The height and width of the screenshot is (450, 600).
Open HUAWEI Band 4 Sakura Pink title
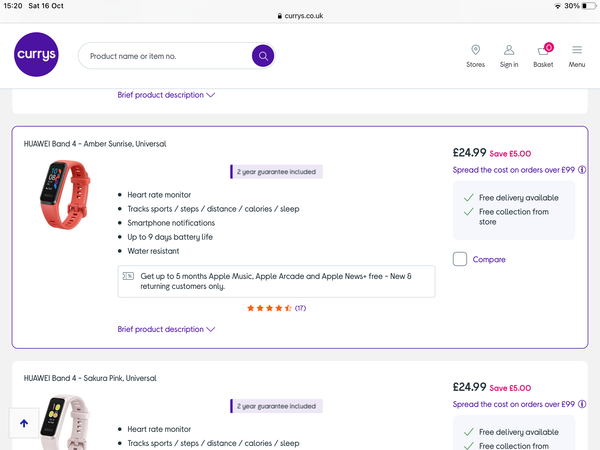click(90, 378)
